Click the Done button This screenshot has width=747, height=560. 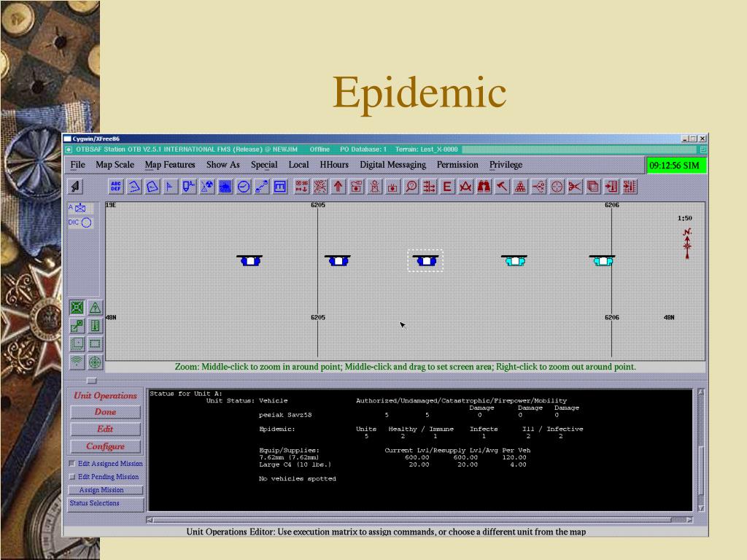[105, 412]
